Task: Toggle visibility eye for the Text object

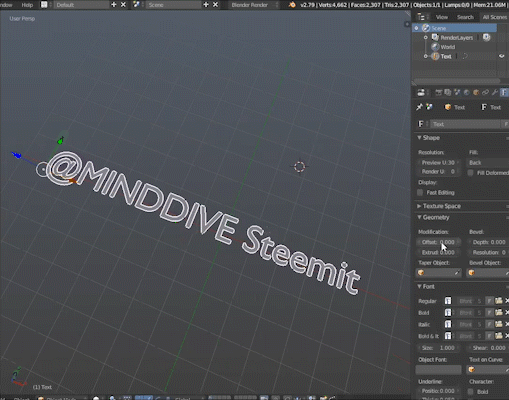Action: click(x=502, y=56)
